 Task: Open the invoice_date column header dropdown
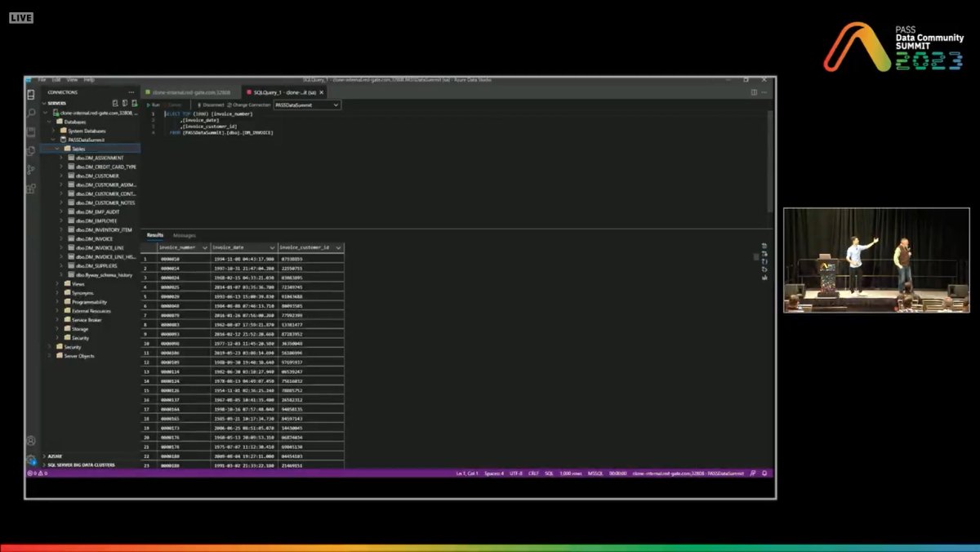[x=272, y=247]
